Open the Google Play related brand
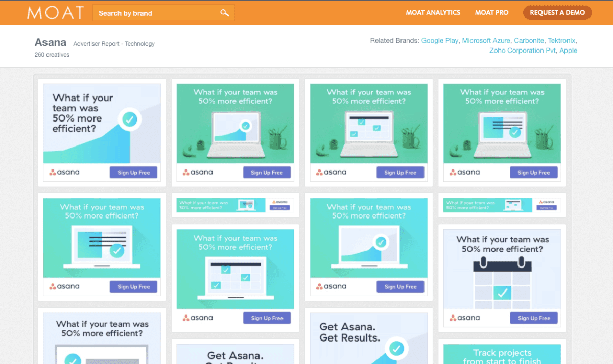Image resolution: width=613 pixels, height=364 pixels. click(440, 41)
